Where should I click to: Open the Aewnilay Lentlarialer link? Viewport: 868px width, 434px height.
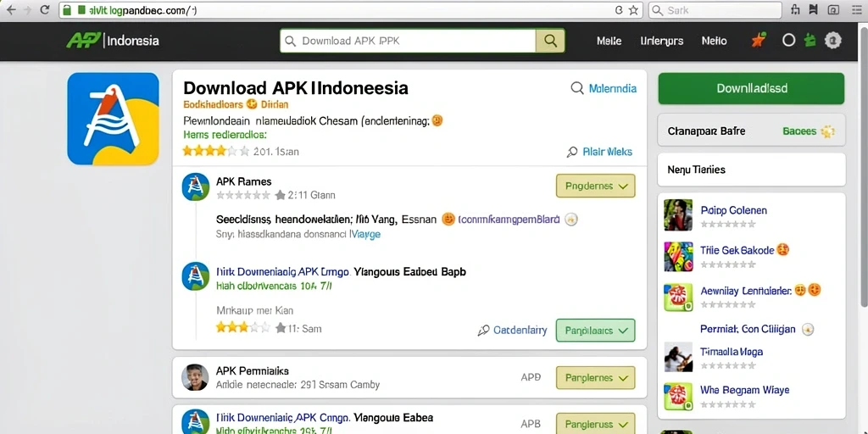(746, 291)
